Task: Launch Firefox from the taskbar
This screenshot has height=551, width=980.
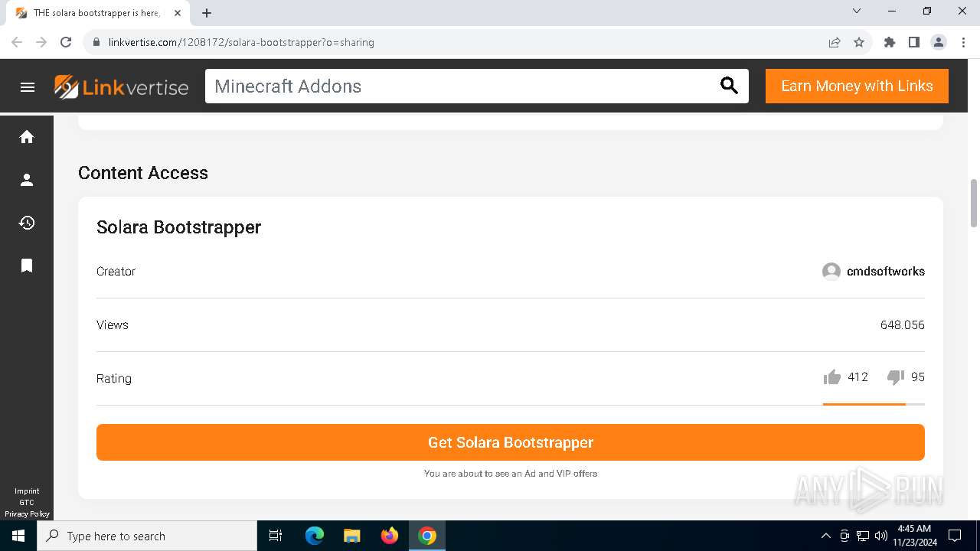Action: [x=390, y=536]
